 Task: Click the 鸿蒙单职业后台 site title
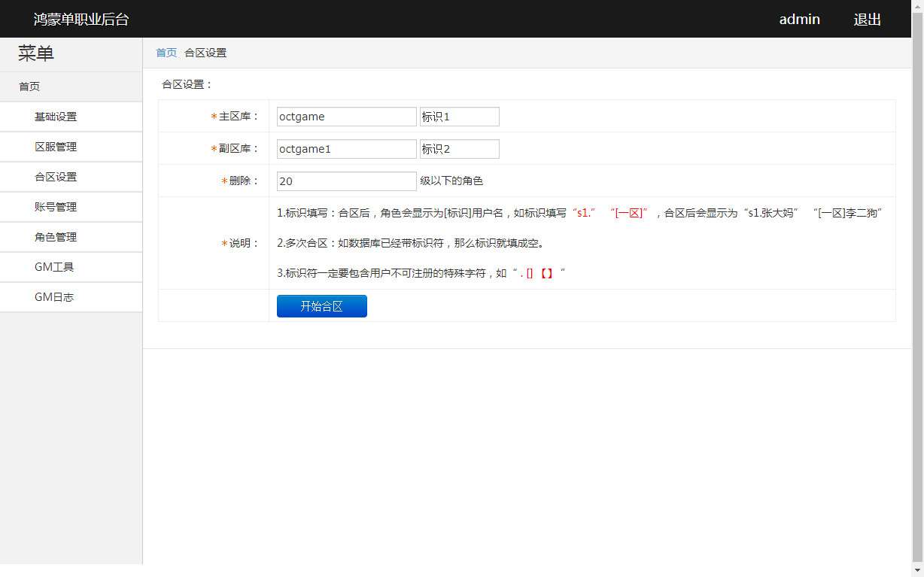pyautogui.click(x=81, y=20)
